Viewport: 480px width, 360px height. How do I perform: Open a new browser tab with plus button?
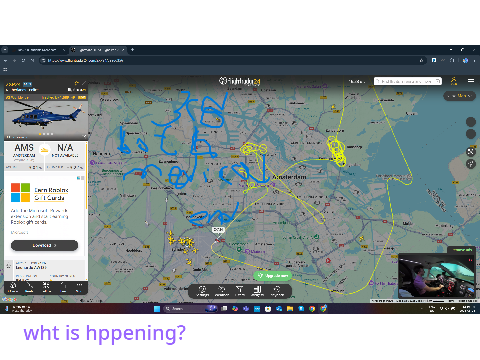[x=132, y=50]
